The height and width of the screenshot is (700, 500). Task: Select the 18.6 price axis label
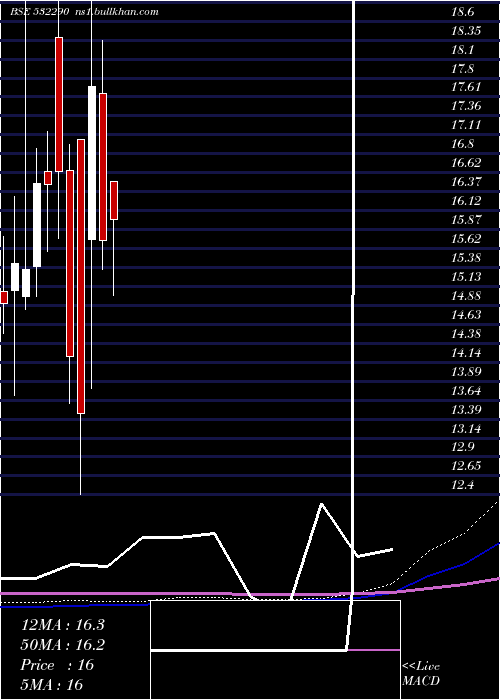(463, 12)
